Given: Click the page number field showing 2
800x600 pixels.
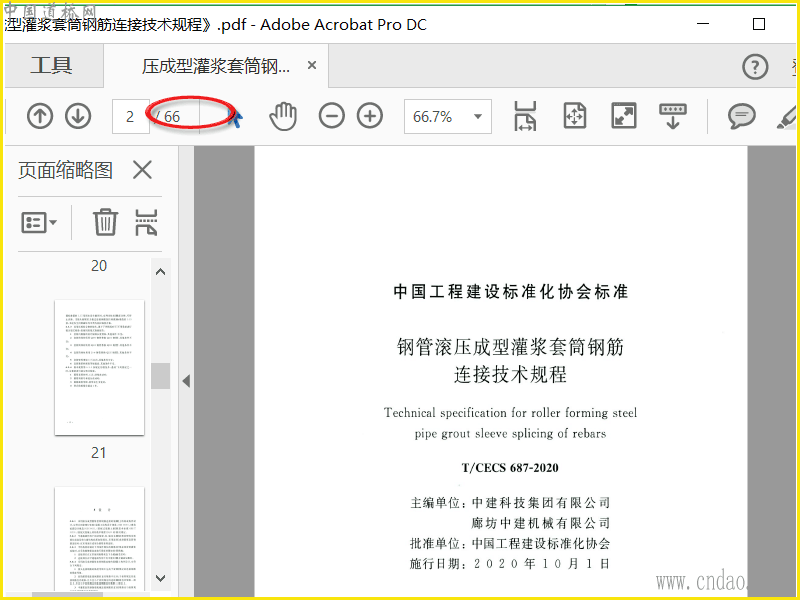Looking at the screenshot, I should (131, 116).
